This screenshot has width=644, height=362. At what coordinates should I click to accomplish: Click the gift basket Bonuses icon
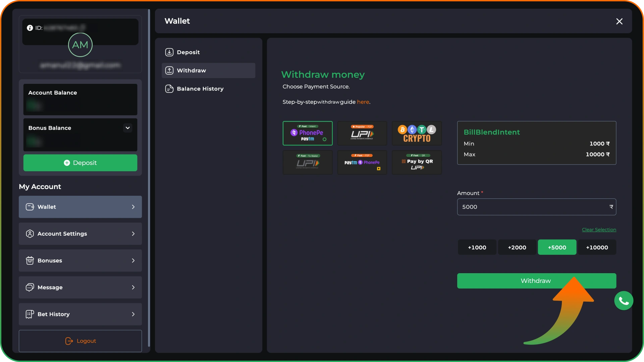pyautogui.click(x=30, y=260)
